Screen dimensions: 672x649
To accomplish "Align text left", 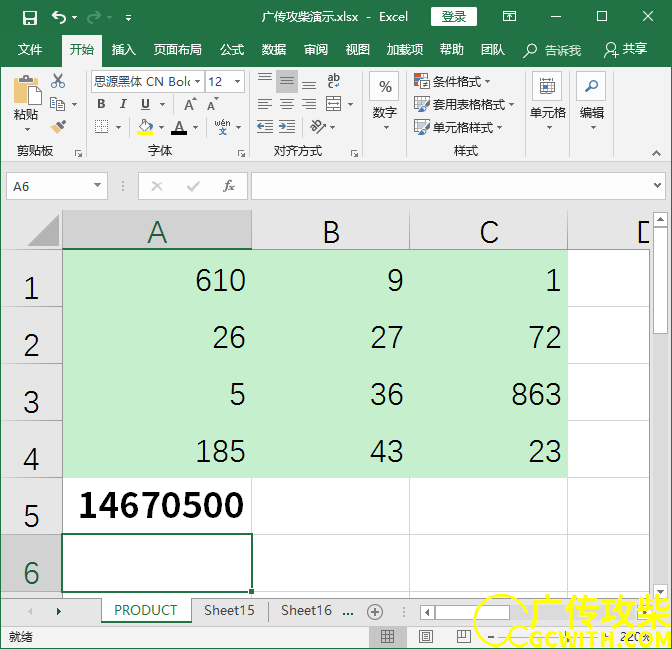I will tap(264, 104).
